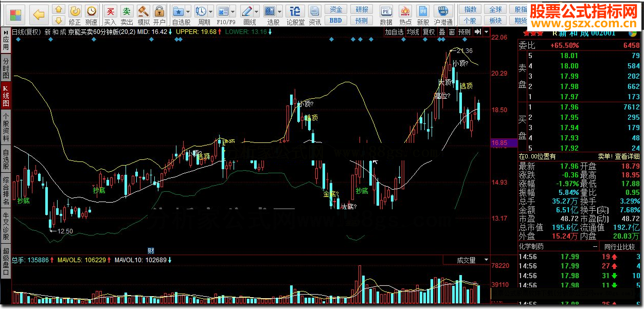This screenshot has height=309, width=644.
Task: Toggle 复权 price adjustment on the chart
Action: (x=428, y=32)
